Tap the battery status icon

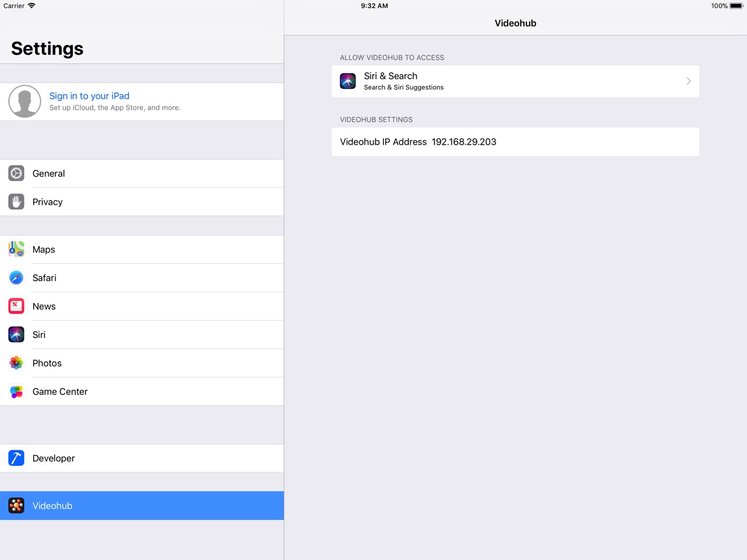737,6
